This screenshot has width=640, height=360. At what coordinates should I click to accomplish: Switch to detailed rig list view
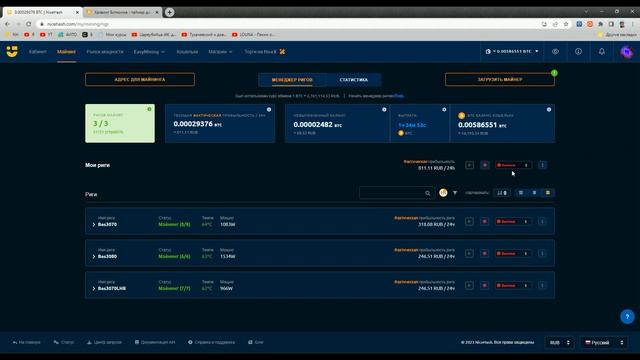tap(548, 193)
